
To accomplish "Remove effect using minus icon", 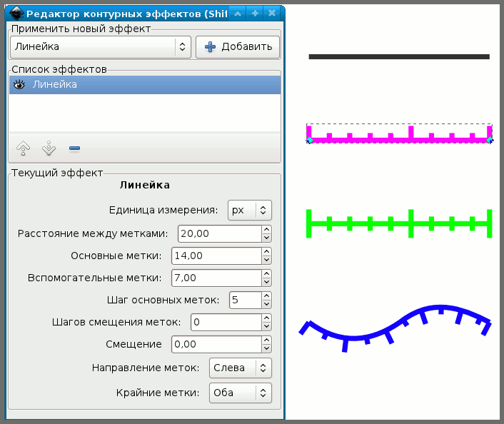I will pos(74,148).
